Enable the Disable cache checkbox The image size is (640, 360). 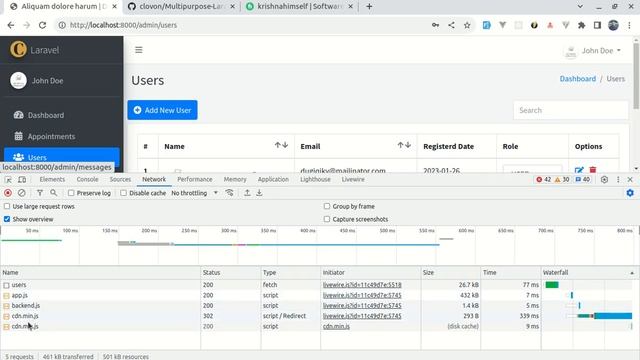point(123,193)
